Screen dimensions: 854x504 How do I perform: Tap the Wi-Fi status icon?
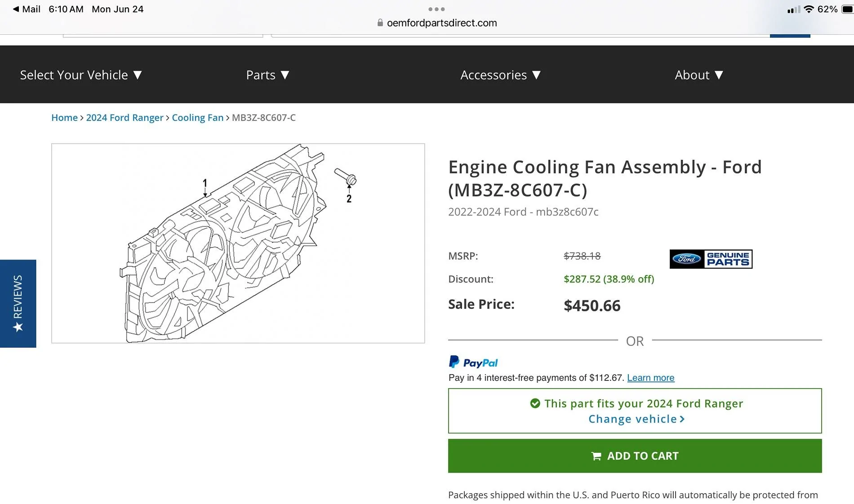click(809, 9)
